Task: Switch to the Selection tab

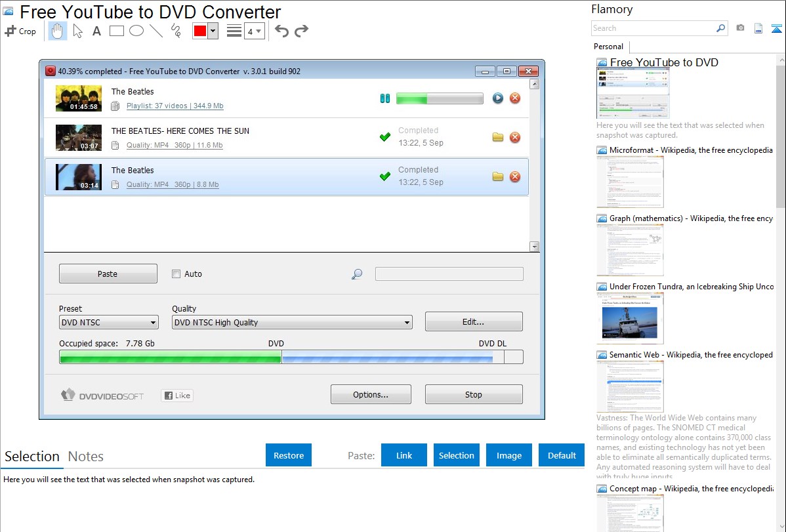Action: tap(32, 457)
